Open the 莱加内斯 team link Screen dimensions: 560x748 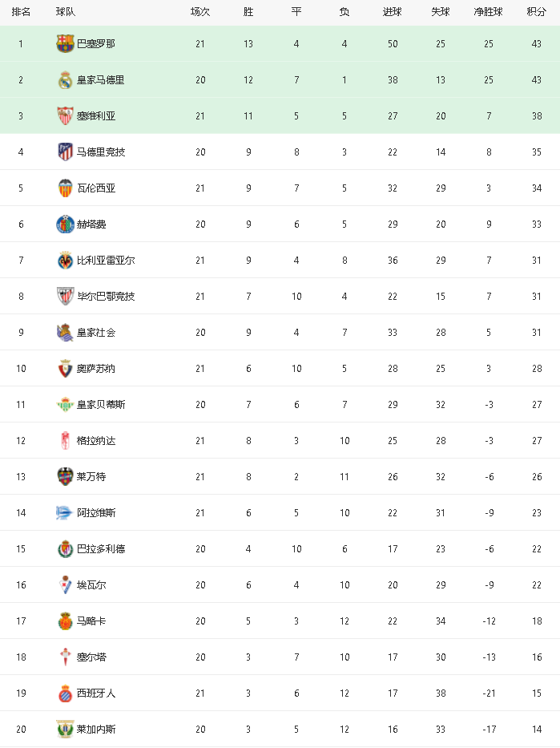[x=96, y=730]
